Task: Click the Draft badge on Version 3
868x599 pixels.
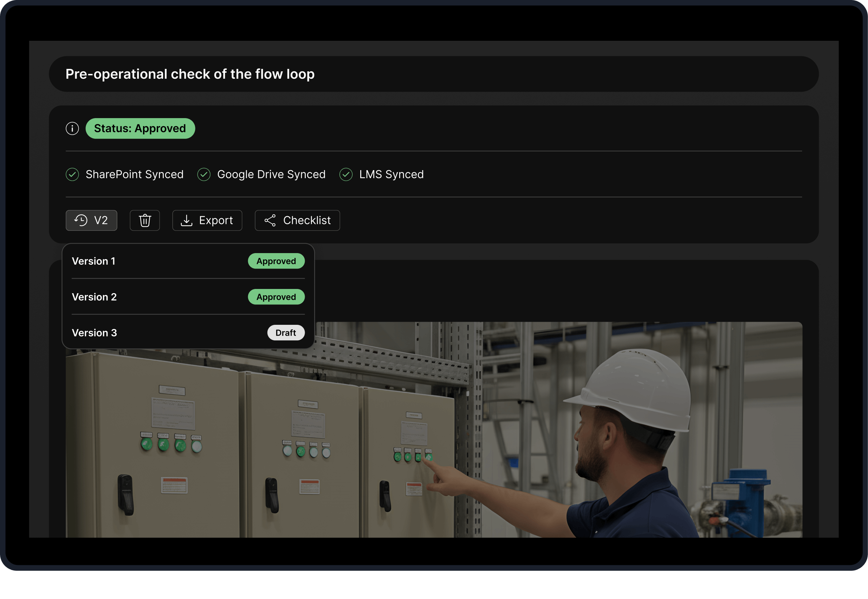Action: tap(285, 333)
